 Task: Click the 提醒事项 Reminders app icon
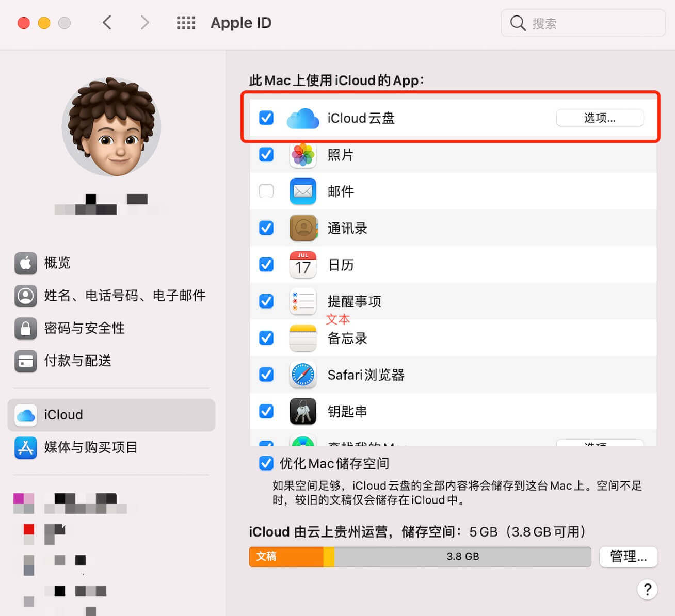tap(303, 301)
